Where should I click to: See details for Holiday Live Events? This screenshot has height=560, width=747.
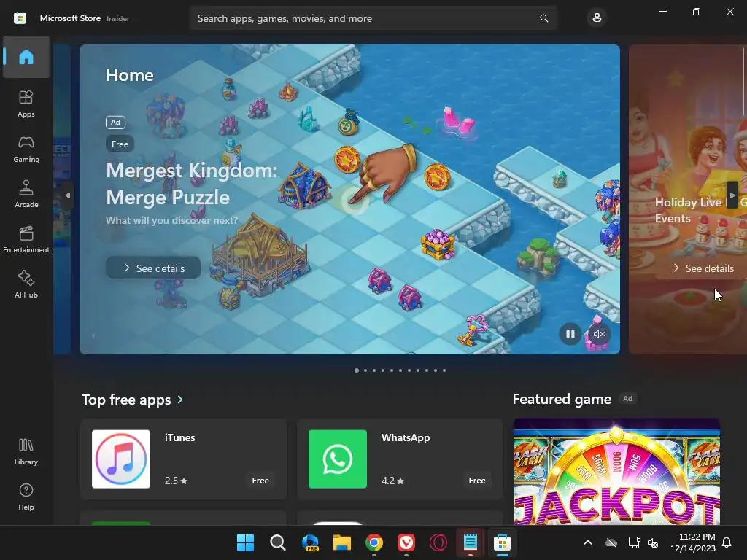pos(703,268)
